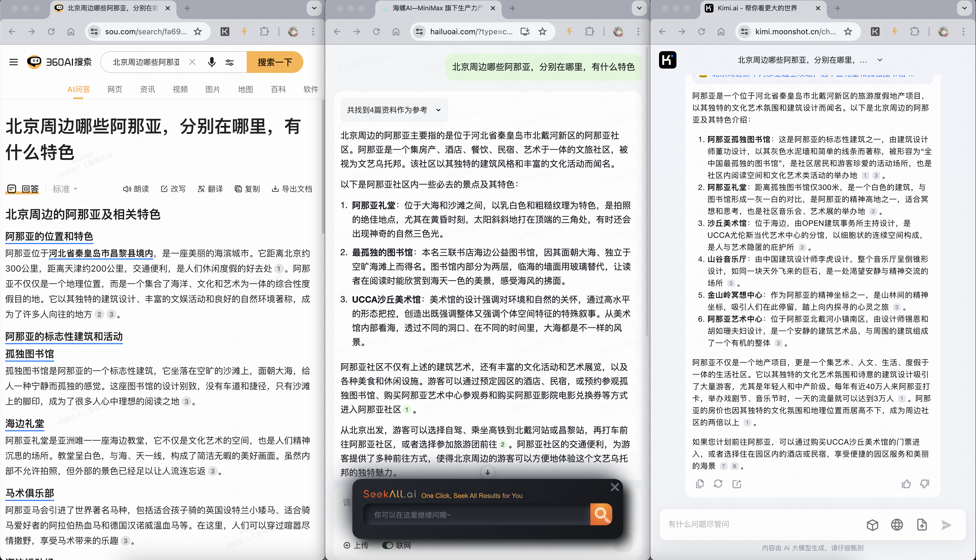Screen dimensions: 976x560
Task: Switch to 资讯 tab
Action: click(x=147, y=90)
